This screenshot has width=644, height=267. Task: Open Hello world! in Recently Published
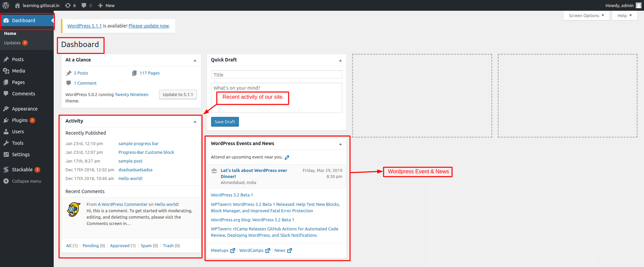[131, 179]
